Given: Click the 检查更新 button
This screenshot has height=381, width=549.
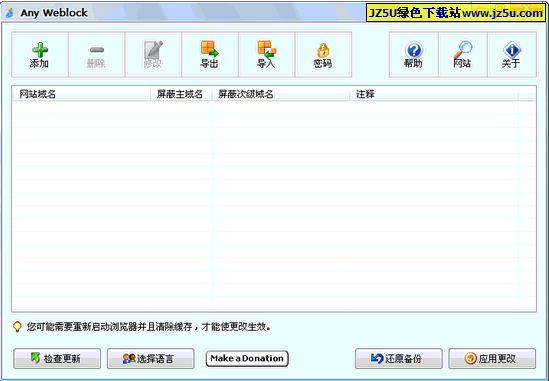Looking at the screenshot, I should (57, 358).
